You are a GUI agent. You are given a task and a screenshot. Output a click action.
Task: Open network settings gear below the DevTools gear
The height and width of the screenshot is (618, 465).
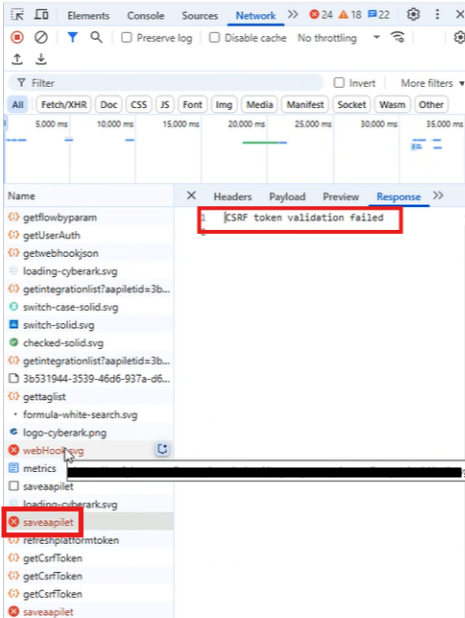[459, 37]
